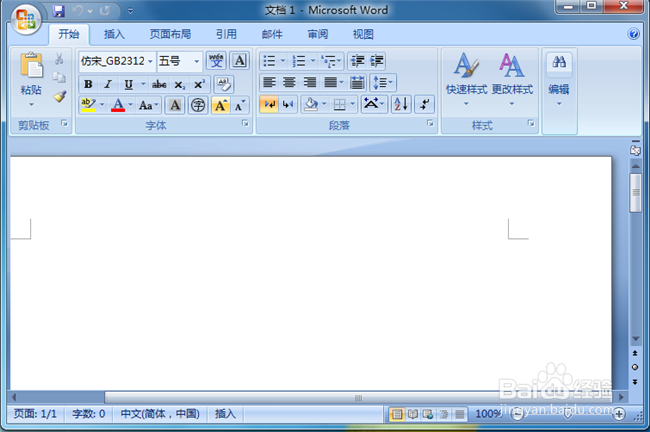Click 更改样式 change styles button

pyautogui.click(x=512, y=79)
